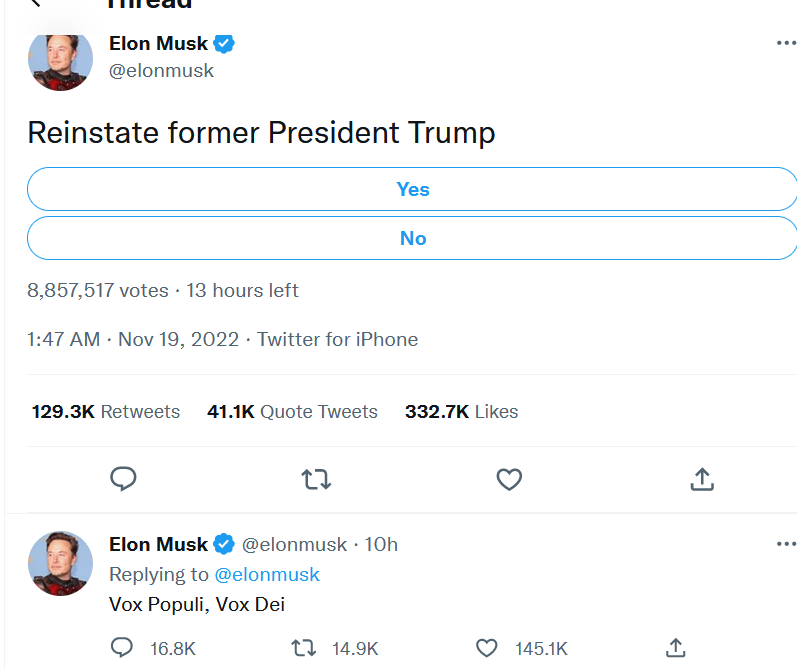Click Elon Musk's avatar on the reply
The image size is (797, 670).
coord(60,563)
